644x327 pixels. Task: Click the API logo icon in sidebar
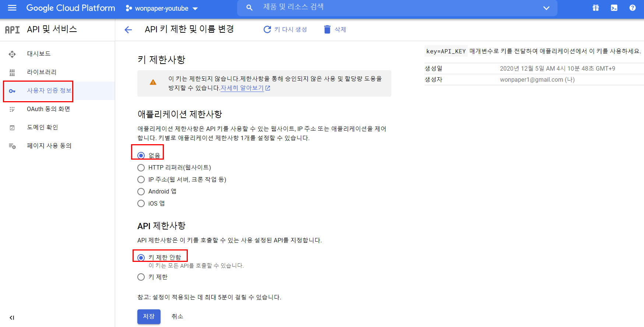12,30
